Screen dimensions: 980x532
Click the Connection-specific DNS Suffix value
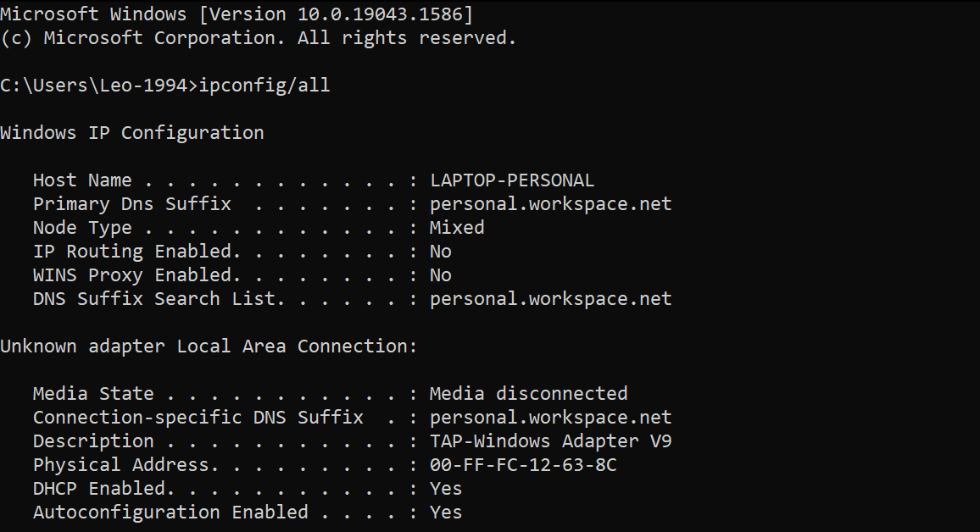tap(550, 418)
